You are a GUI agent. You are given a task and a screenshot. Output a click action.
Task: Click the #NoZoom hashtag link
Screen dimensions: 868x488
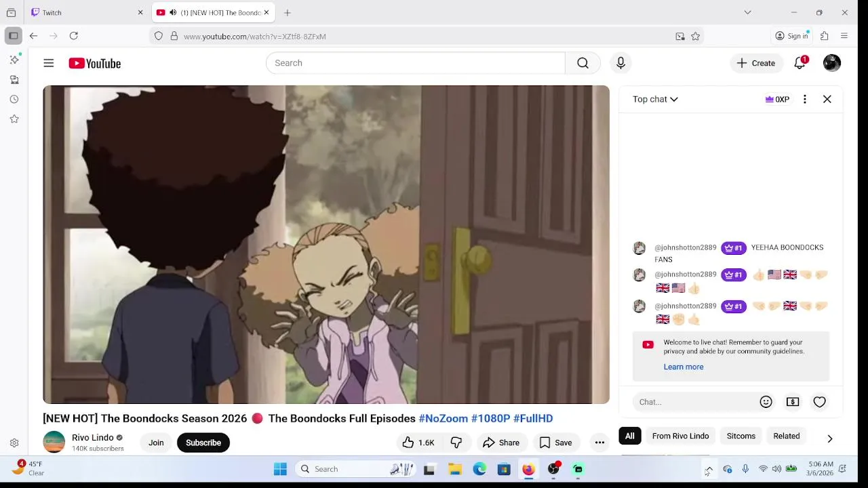(443, 418)
